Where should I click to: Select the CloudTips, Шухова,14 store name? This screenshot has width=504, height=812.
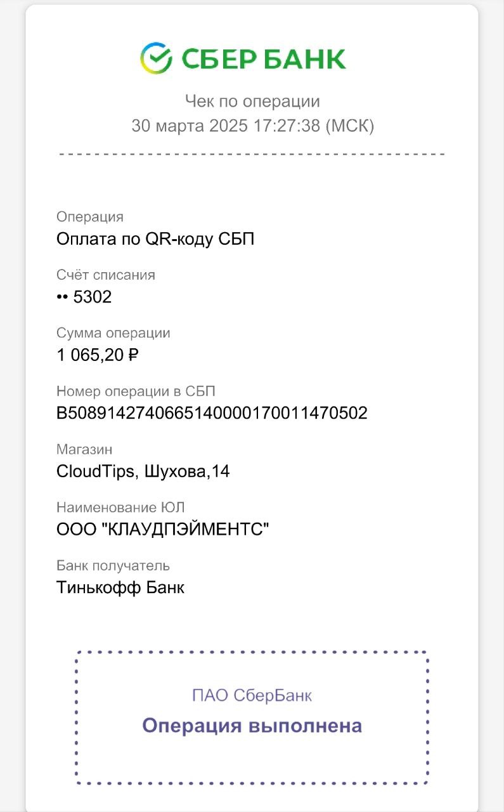point(143,472)
